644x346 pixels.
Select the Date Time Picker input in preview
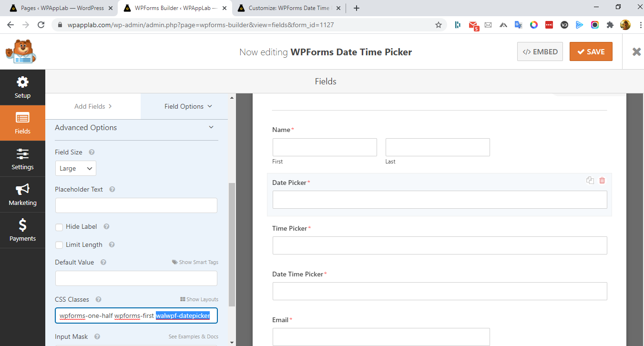(440, 291)
